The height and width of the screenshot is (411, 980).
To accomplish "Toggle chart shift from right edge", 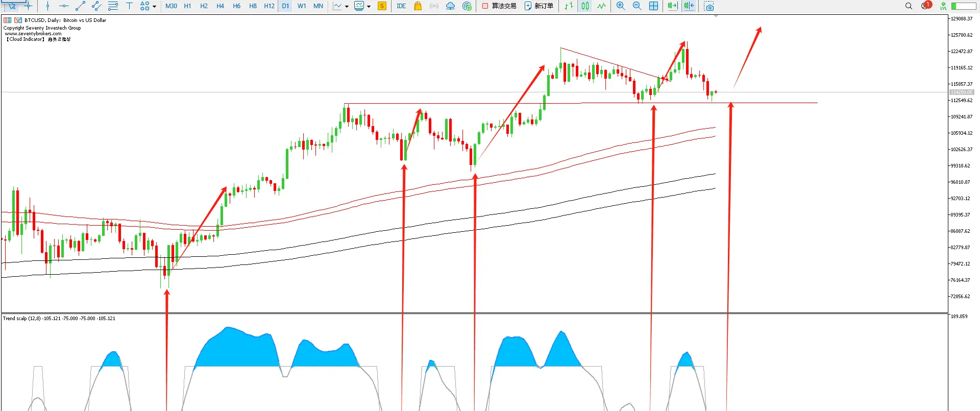I will (689, 6).
